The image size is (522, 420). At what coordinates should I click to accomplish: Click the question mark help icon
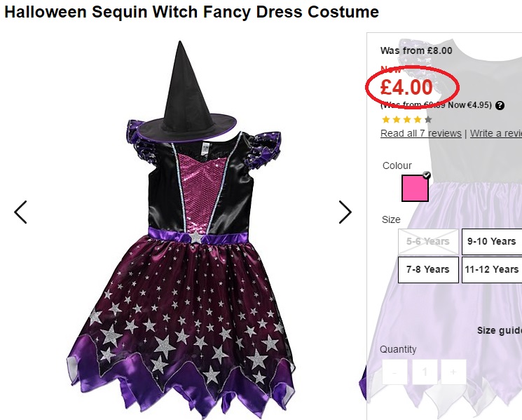click(500, 105)
